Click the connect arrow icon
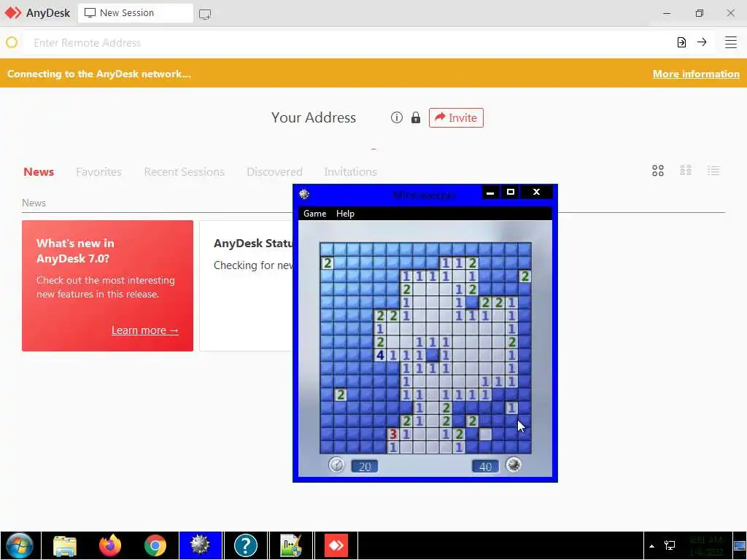Screen dimensions: 747x560 702,42
